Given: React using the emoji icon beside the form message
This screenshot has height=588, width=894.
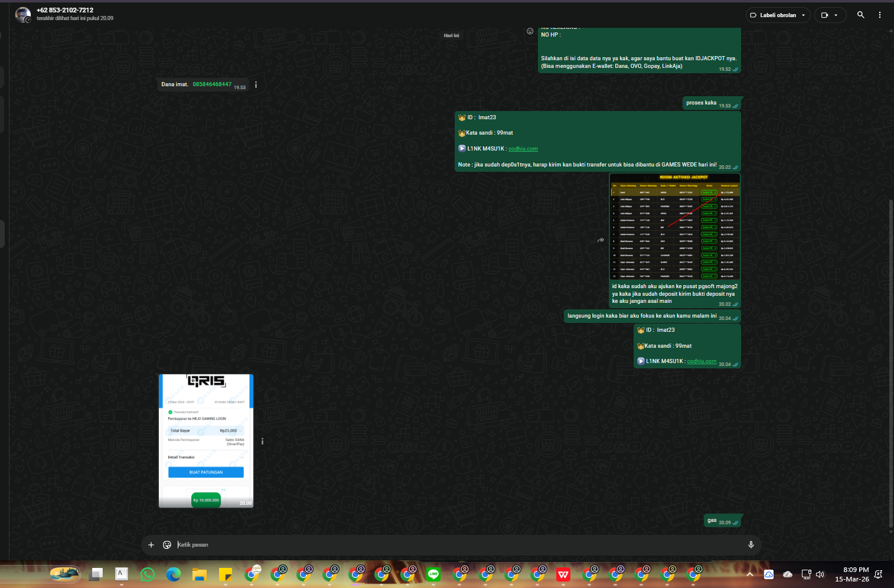Looking at the screenshot, I should (x=530, y=31).
